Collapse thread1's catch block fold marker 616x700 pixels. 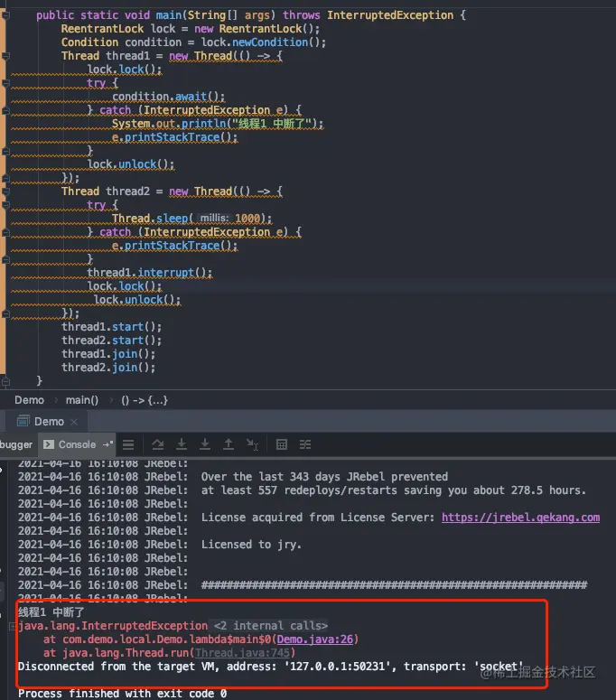pyautogui.click(x=5, y=110)
